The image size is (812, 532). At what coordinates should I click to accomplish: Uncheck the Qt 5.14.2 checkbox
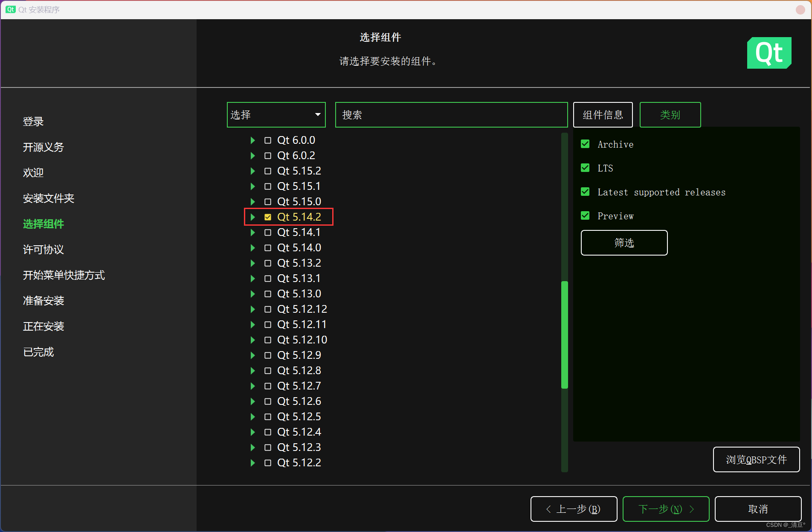(x=268, y=217)
